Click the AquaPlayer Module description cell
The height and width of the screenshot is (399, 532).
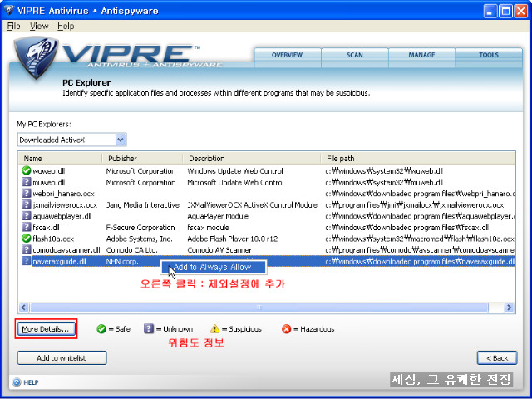pos(218,216)
